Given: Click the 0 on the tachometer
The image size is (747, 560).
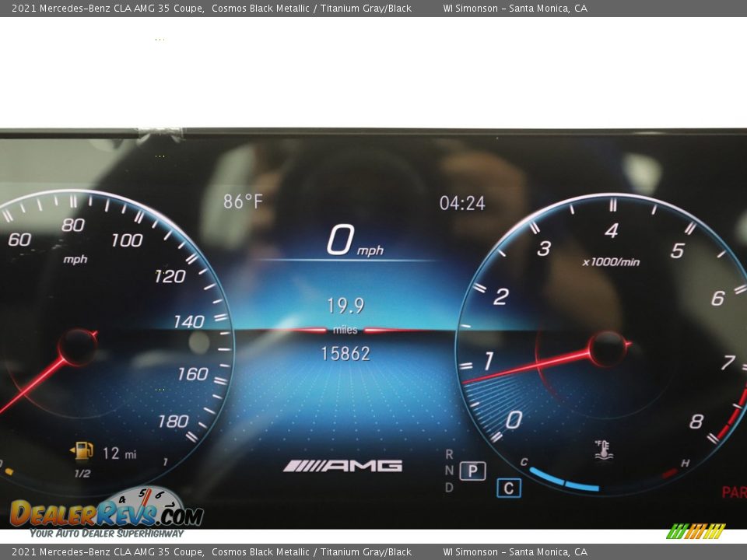Looking at the screenshot, I should (x=514, y=420).
